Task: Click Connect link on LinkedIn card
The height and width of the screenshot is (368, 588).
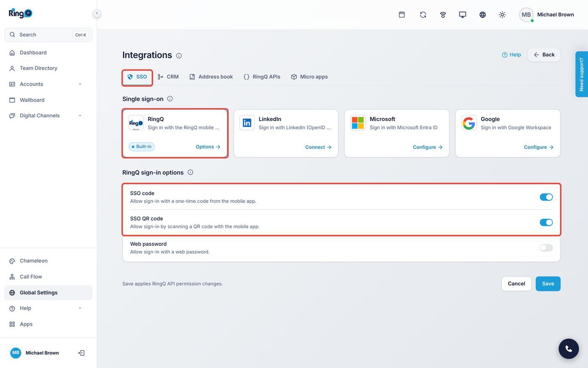Action: [x=318, y=147]
